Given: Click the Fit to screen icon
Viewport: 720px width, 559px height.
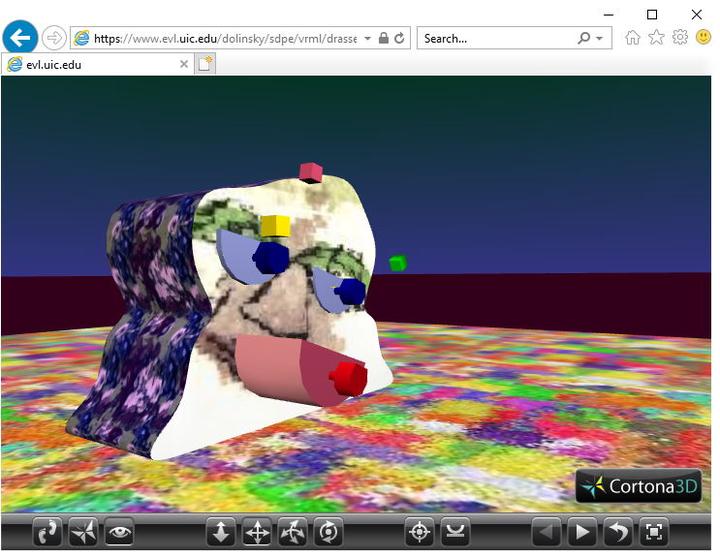Looking at the screenshot, I should [653, 532].
